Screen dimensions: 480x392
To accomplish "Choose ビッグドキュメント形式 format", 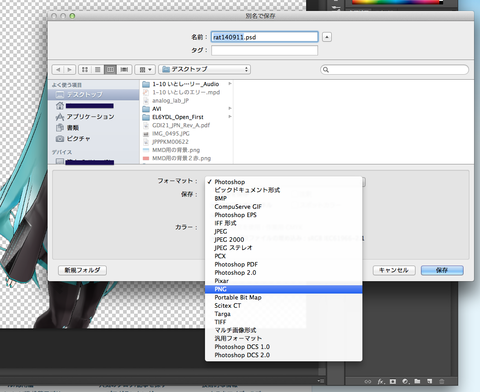I will coord(284,190).
